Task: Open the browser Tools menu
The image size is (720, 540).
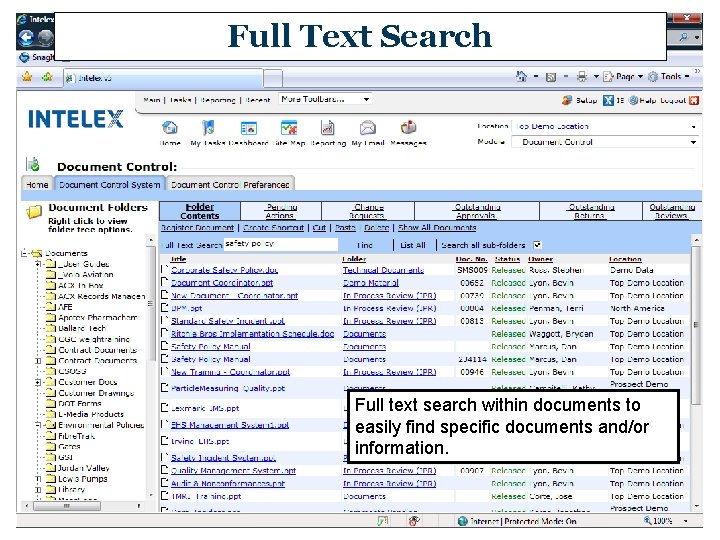Action: (x=668, y=77)
